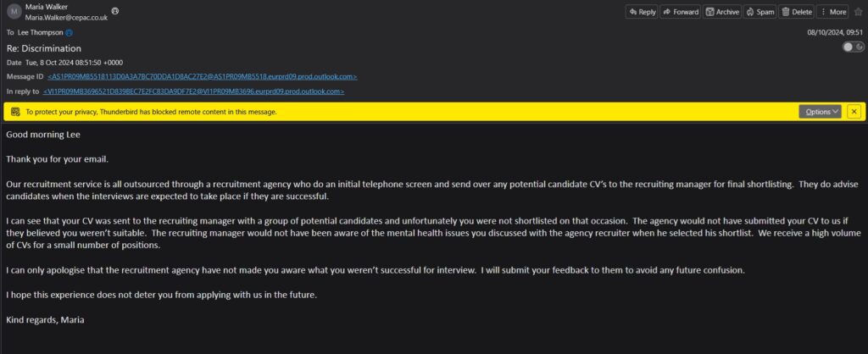Delete the email with trash icon
This screenshot has width=868, height=354.
(796, 12)
